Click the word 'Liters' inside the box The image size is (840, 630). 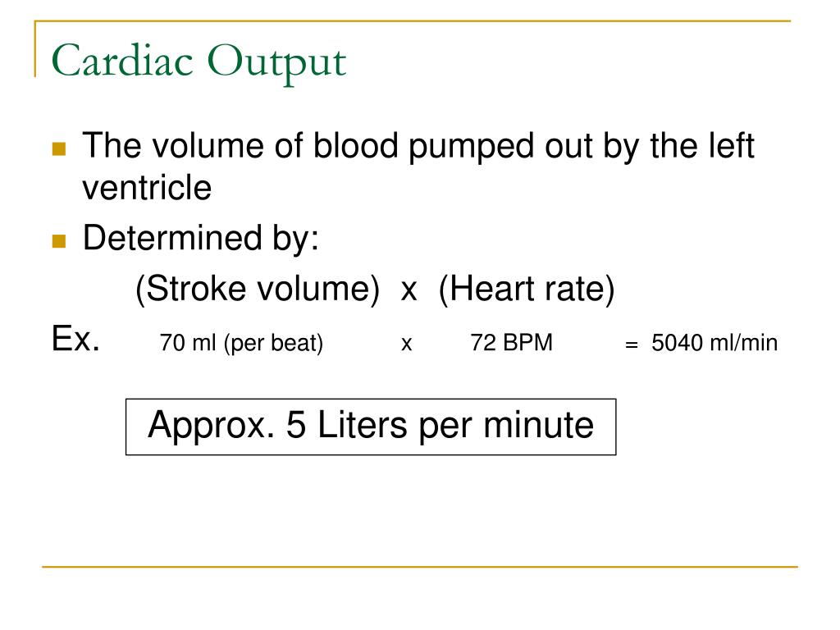pos(362,425)
